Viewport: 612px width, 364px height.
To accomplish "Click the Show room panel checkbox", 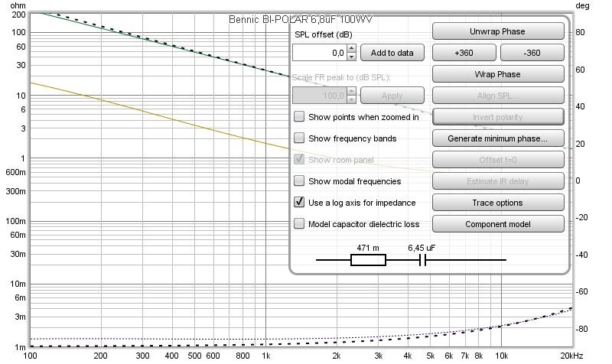I will (x=299, y=159).
